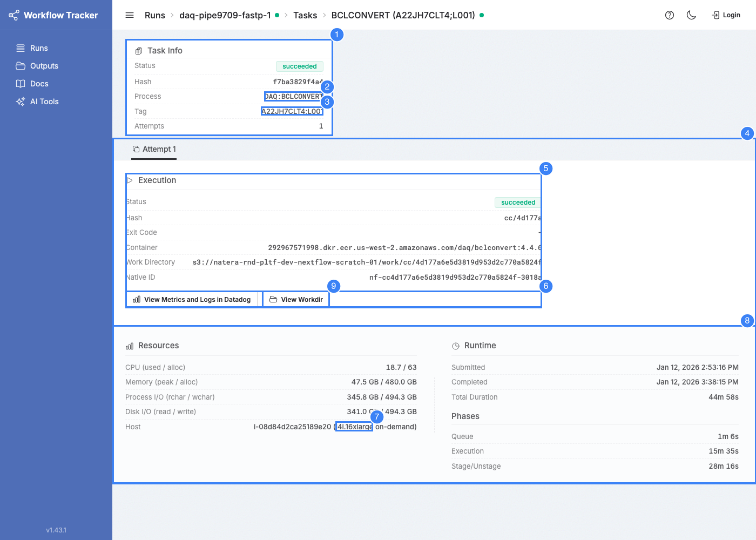Image resolution: width=756 pixels, height=540 pixels.
Task: Click the DAQ:BCLCONVERT process link
Action: click(293, 97)
